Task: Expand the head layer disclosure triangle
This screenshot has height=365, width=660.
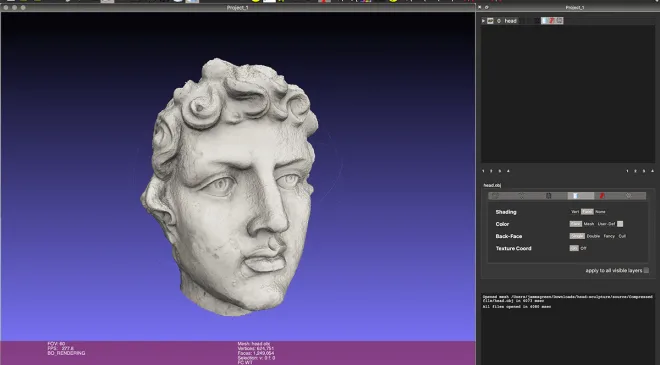Action: tap(483, 21)
